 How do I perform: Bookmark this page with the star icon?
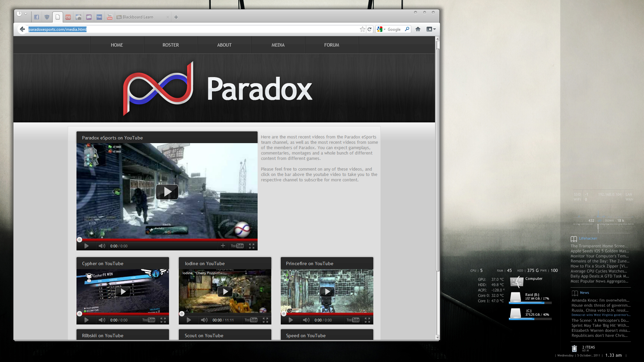coord(363,29)
